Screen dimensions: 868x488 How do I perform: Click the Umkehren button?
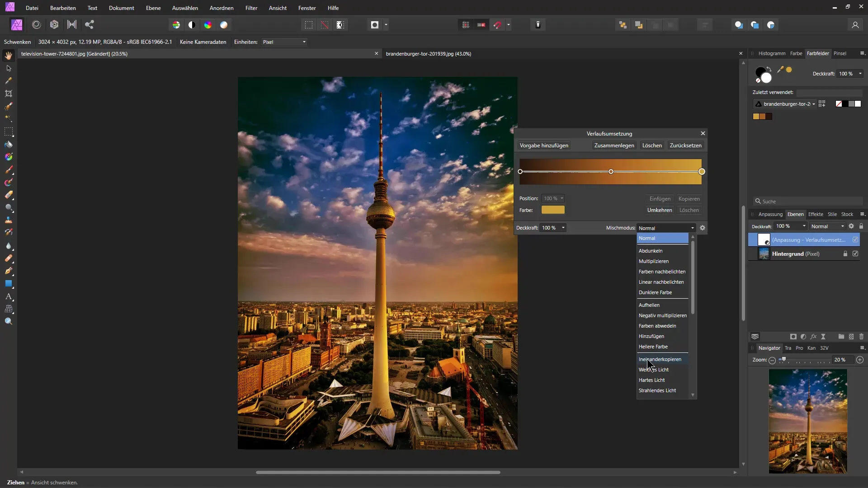pos(660,210)
